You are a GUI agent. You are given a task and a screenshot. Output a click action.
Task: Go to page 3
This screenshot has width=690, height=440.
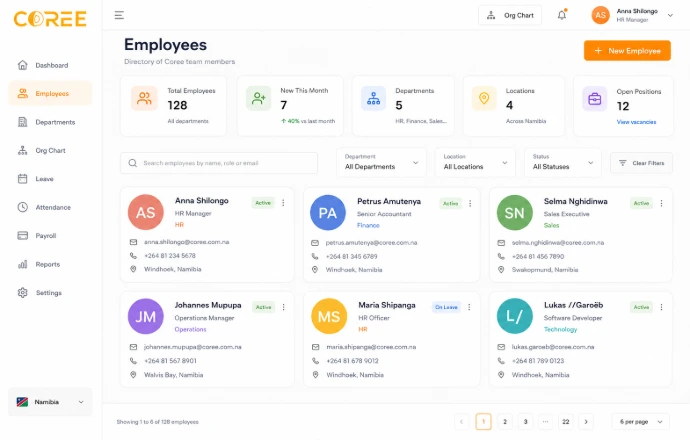525,422
